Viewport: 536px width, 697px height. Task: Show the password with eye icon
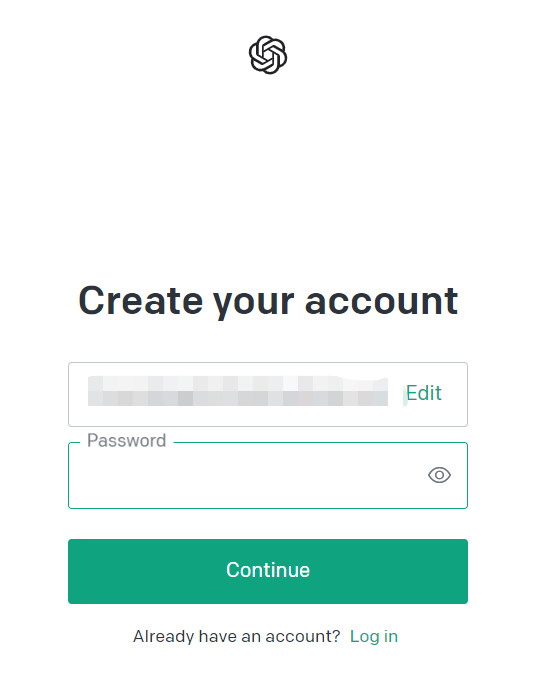439,475
